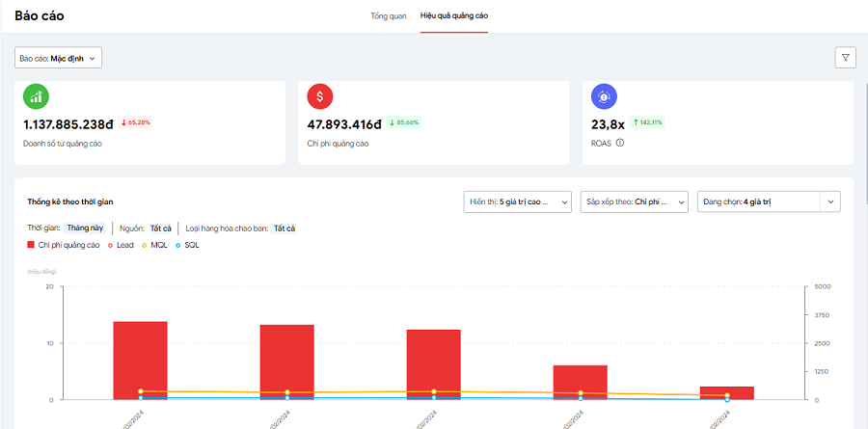
Task: Expand the Hiển thị 5 giá trị dropdown
Action: click(x=516, y=201)
